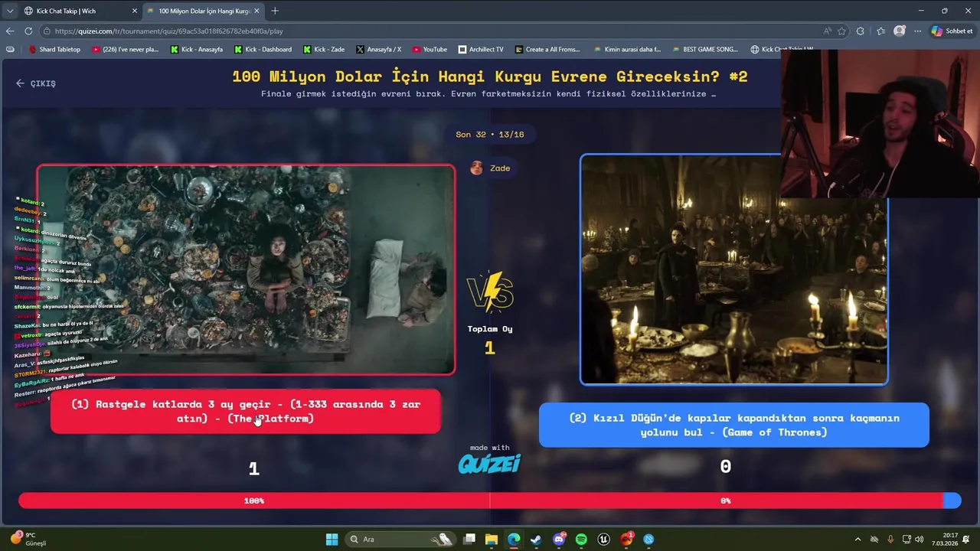Show hidden system tray icons
The height and width of the screenshot is (551, 980).
click(857, 540)
